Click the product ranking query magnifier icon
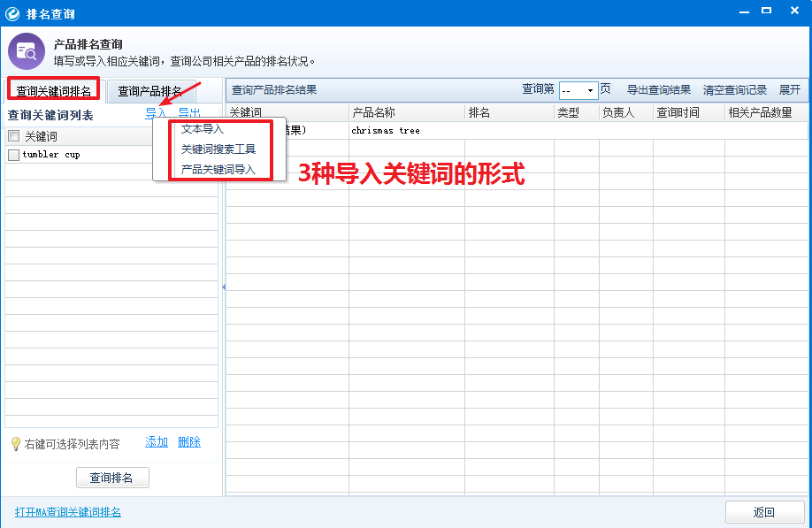Viewport: 812px width, 528px height. coord(27,50)
